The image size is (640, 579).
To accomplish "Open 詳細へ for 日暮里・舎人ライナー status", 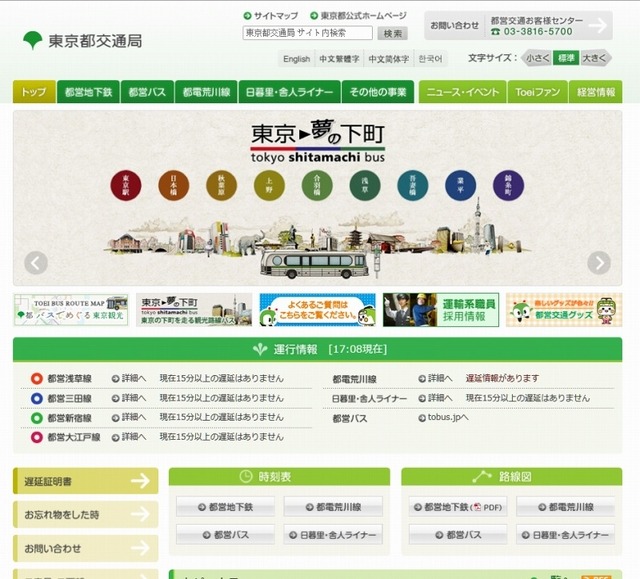I will (x=436, y=398).
